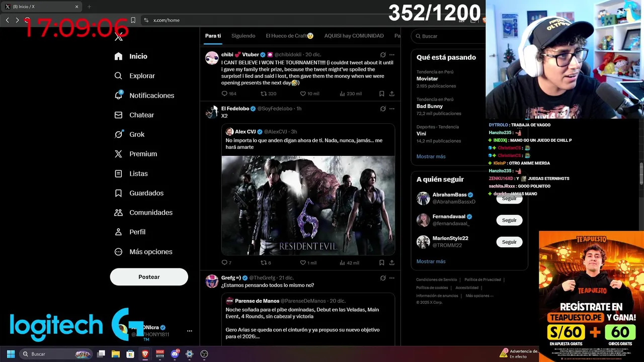Click taskbar Buscar search box
The image size is (644, 362).
(56, 354)
